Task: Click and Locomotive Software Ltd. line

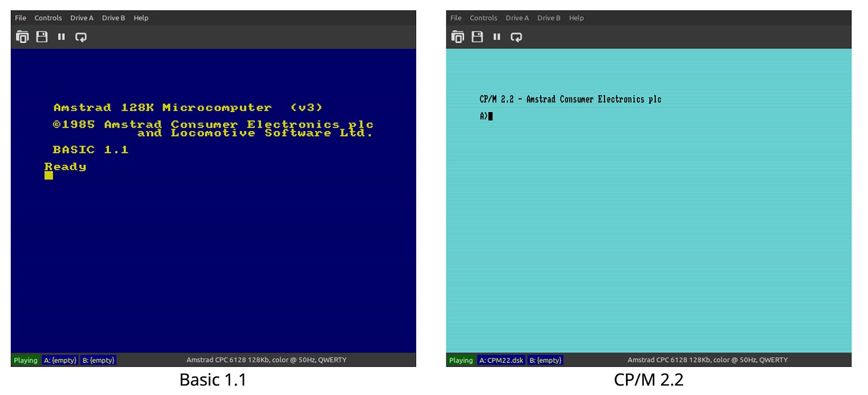Action: coord(255,133)
